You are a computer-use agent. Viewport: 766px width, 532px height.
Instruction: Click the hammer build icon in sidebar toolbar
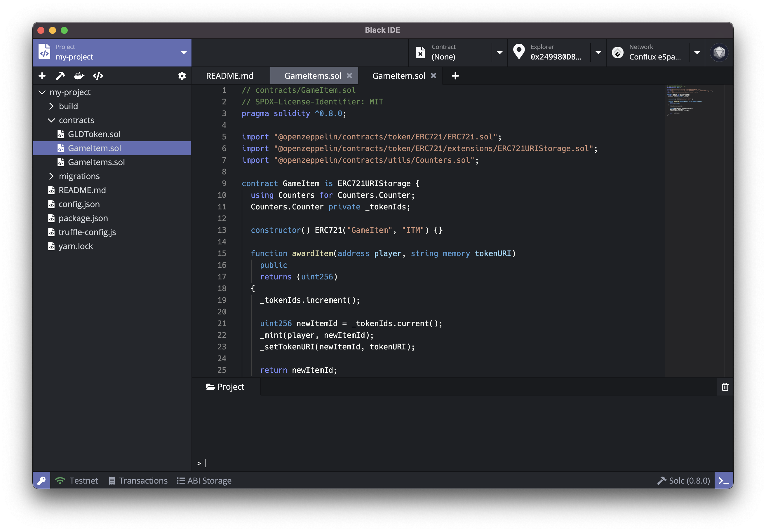(60, 76)
